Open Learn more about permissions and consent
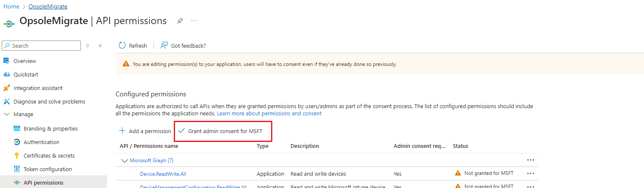 [269, 114]
